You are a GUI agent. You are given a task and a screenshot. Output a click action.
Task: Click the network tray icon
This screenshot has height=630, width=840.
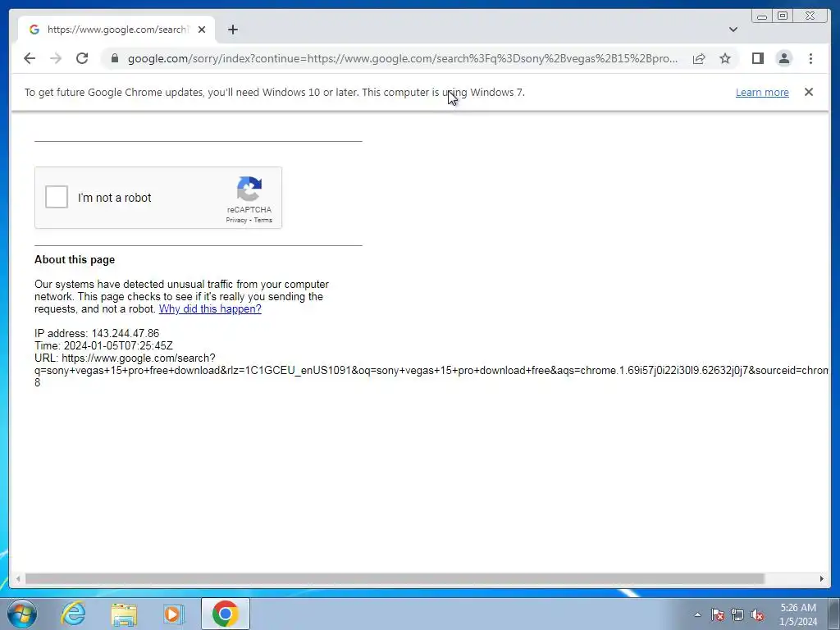pos(737,614)
